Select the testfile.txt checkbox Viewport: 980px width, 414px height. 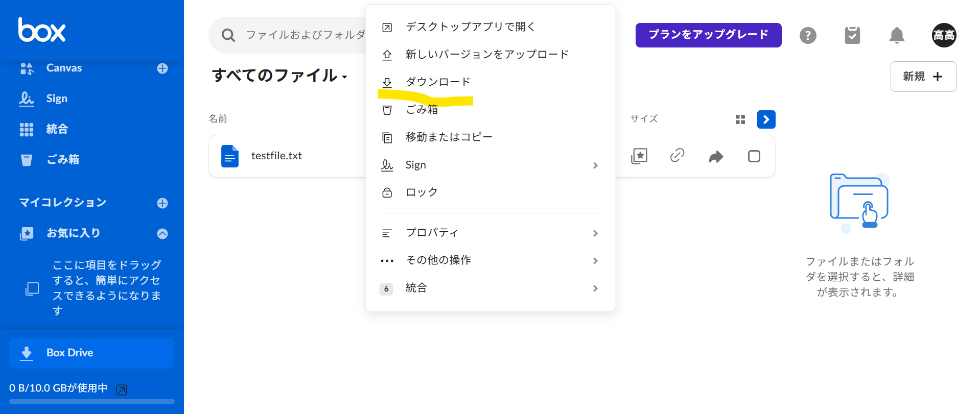point(754,156)
